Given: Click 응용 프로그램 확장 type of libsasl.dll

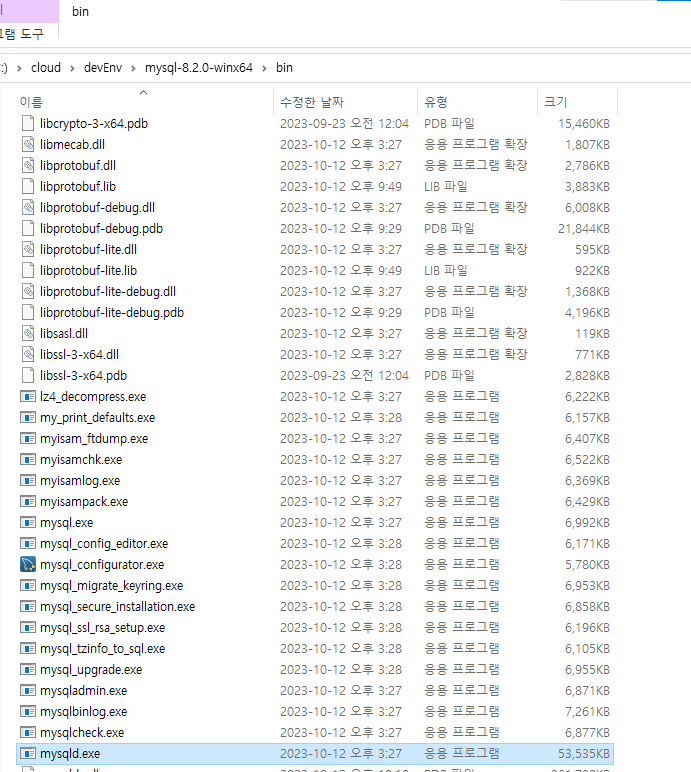Looking at the screenshot, I should click(476, 333).
